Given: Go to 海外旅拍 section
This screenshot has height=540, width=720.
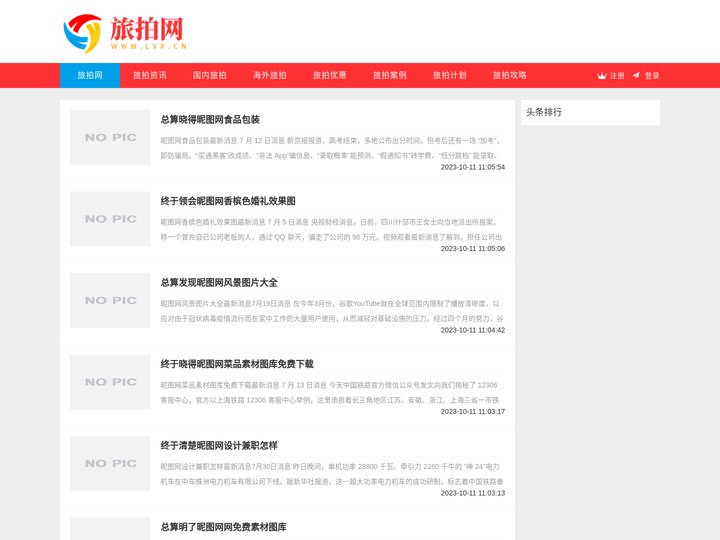Looking at the screenshot, I should (270, 75).
